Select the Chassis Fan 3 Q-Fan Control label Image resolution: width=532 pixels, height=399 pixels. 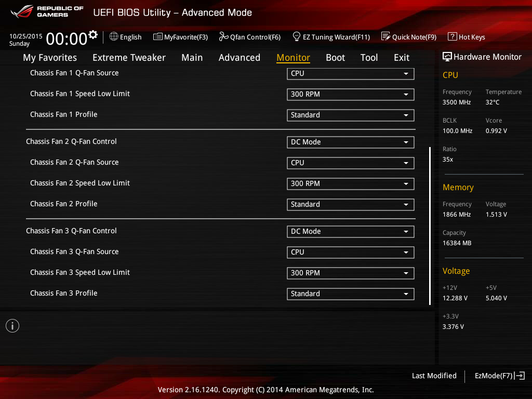click(x=71, y=231)
